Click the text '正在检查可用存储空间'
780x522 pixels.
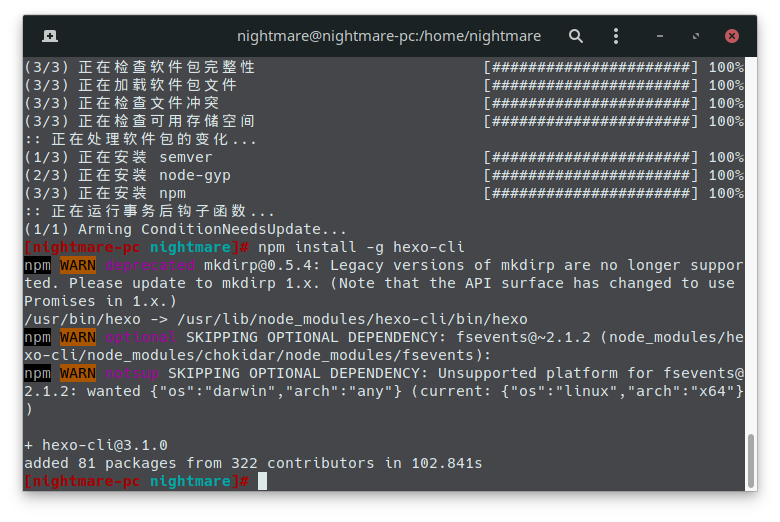[x=166, y=121]
